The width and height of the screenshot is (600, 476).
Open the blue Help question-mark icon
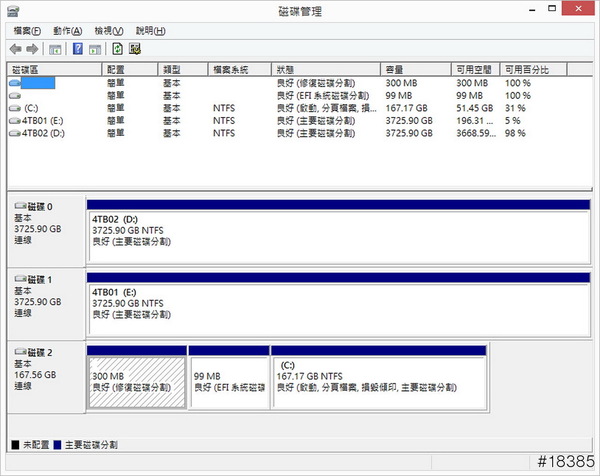click(x=78, y=48)
